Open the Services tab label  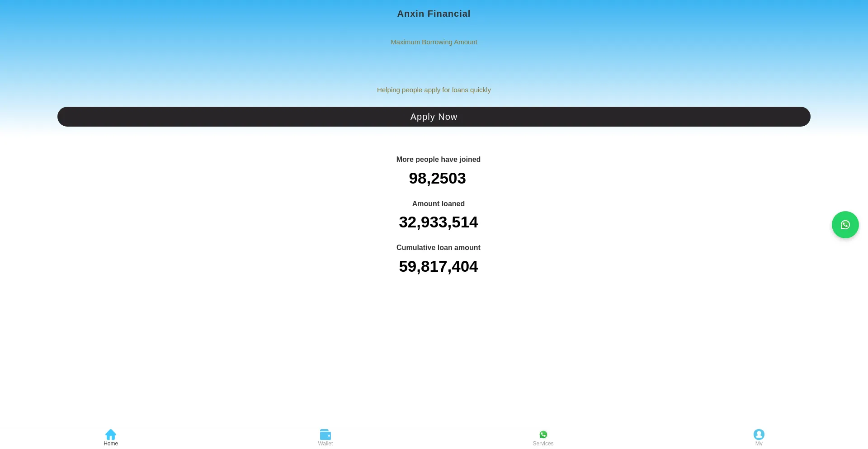pyautogui.click(x=543, y=444)
